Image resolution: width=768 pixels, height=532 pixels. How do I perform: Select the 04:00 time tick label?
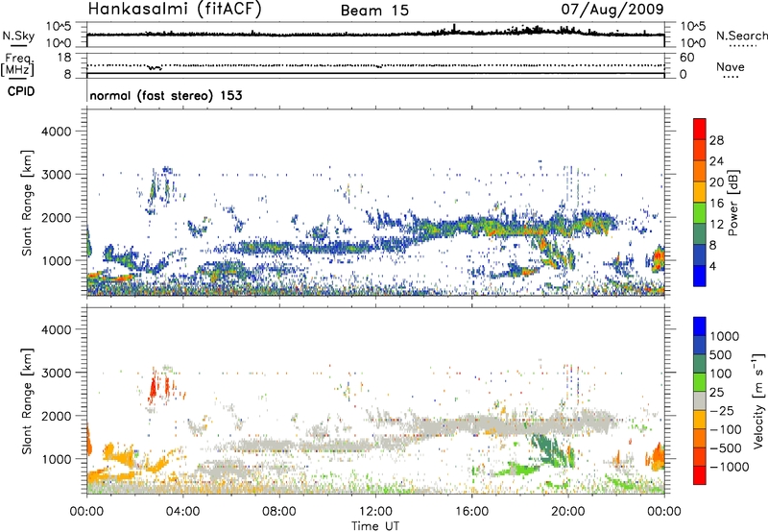click(182, 512)
